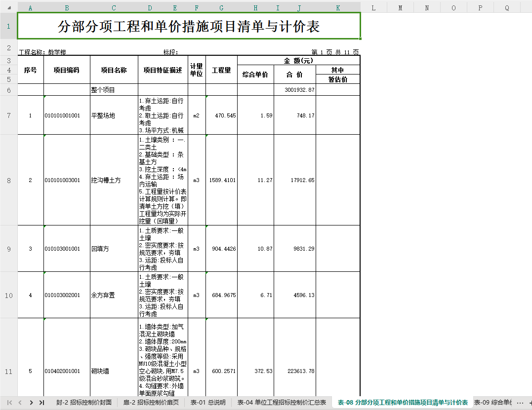Select the 整个项目 cell
The width and height of the screenshot is (532, 410).
[x=114, y=90]
